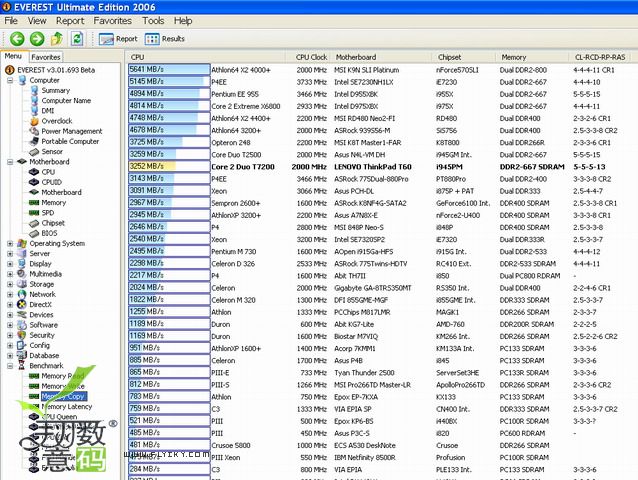Expand the DirectX node
The height and width of the screenshot is (480, 638).
click(10, 304)
